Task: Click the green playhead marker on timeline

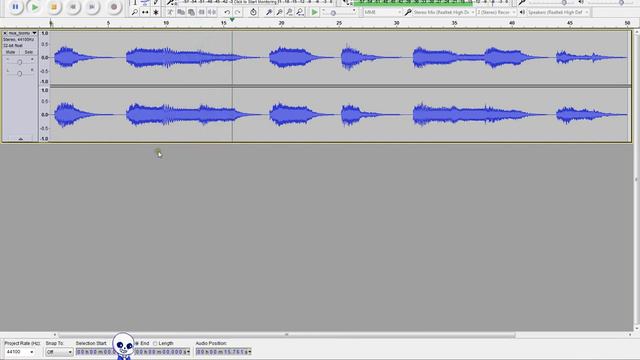Action: point(232,20)
